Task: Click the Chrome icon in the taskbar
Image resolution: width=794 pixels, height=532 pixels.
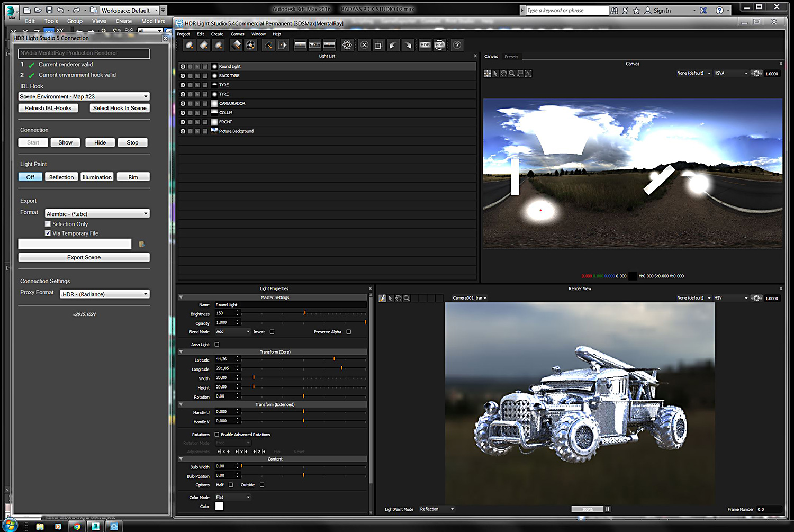Action: coord(77,526)
